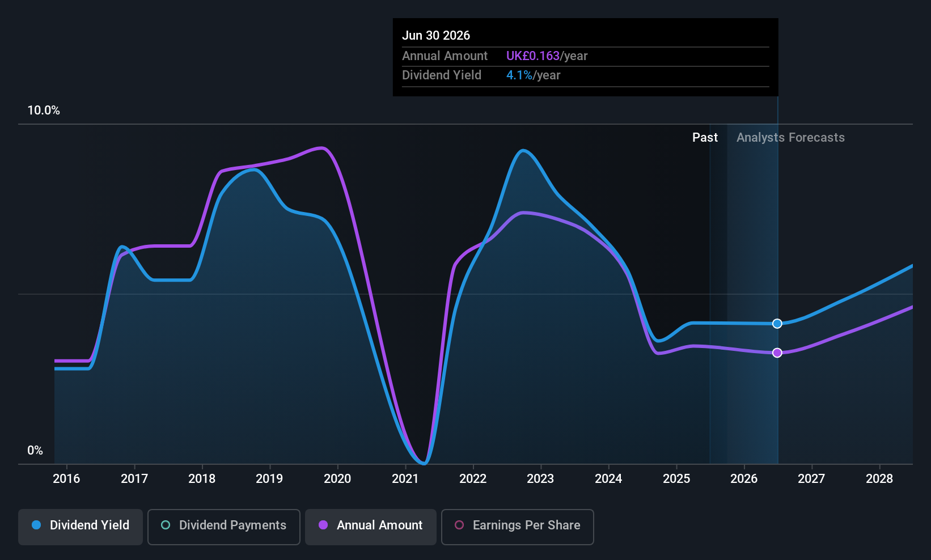Click the 2026 x-axis label
Screen dimensions: 931x560
click(x=744, y=479)
